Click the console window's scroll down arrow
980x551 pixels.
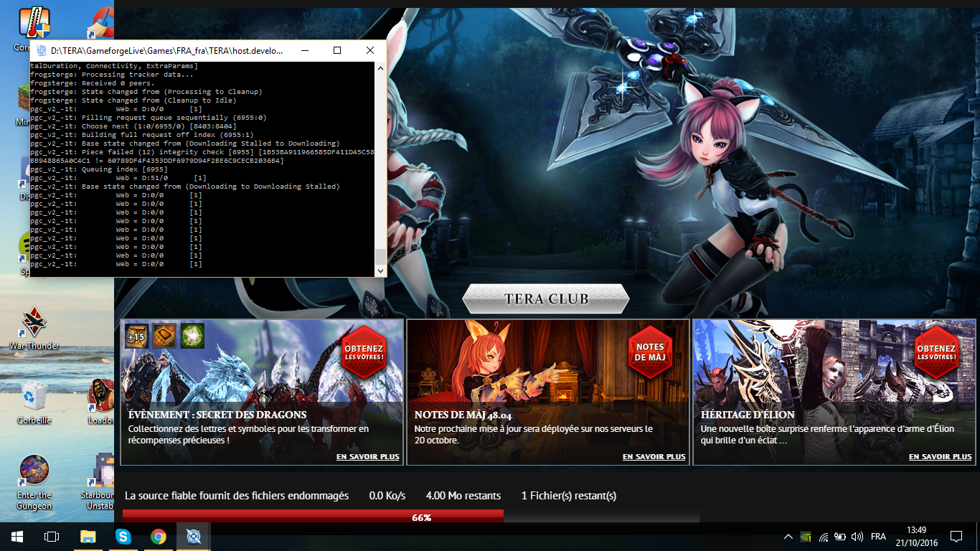(380, 270)
